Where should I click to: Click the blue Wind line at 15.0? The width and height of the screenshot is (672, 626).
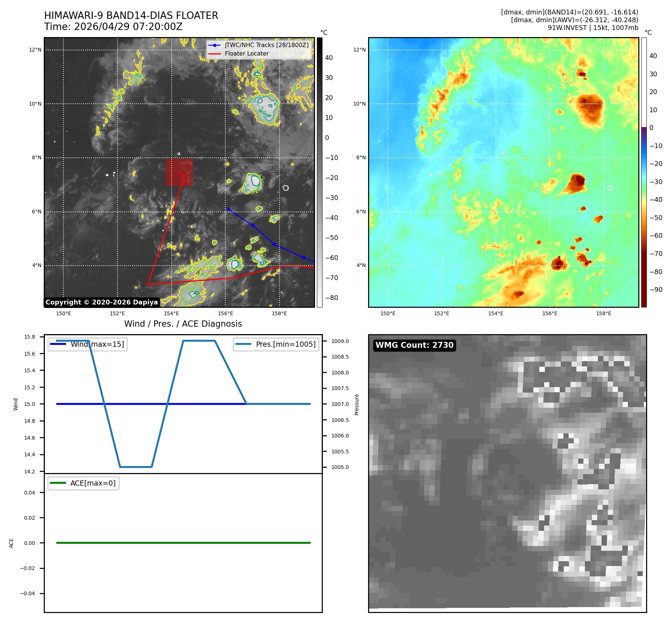pos(151,404)
